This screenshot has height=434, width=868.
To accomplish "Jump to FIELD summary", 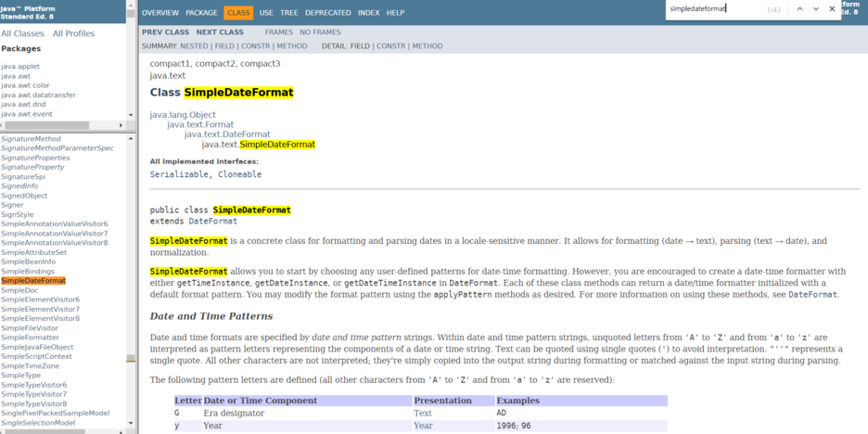I will (224, 46).
